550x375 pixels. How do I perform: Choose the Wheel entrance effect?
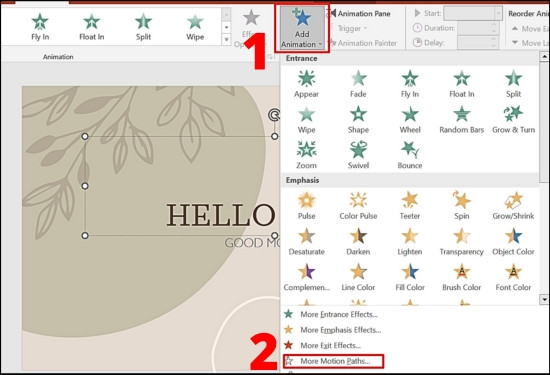point(410,120)
